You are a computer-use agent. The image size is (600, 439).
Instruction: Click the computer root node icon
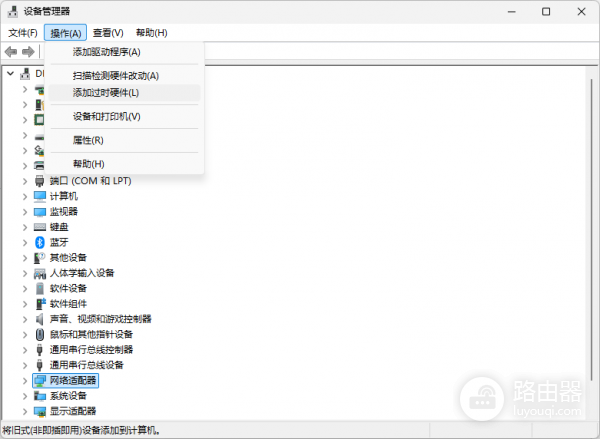[25, 73]
